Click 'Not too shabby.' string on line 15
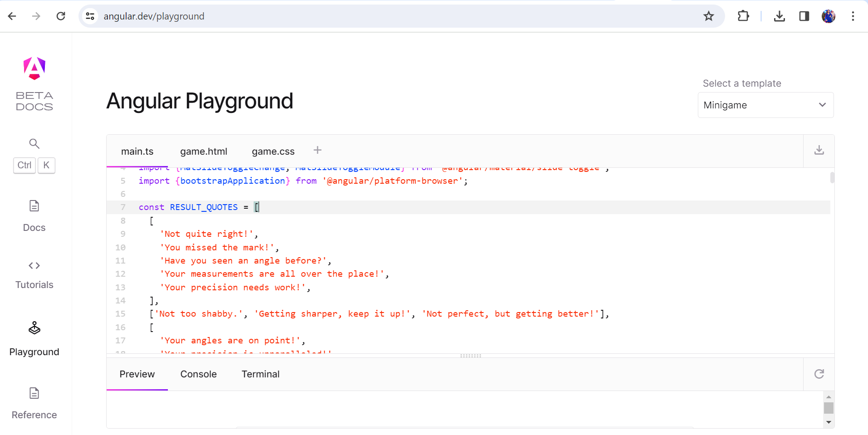This screenshot has height=435, width=868. tap(199, 314)
